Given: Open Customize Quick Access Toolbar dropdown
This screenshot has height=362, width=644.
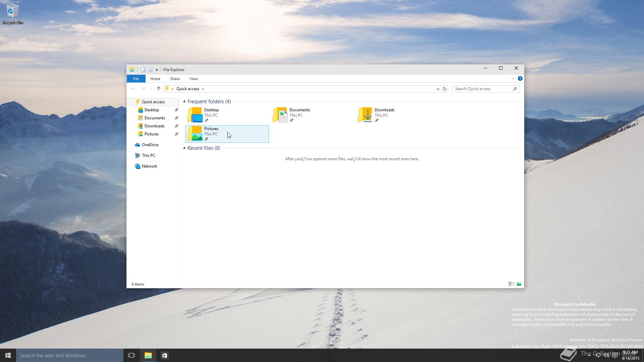Looking at the screenshot, I should pyautogui.click(x=157, y=70).
